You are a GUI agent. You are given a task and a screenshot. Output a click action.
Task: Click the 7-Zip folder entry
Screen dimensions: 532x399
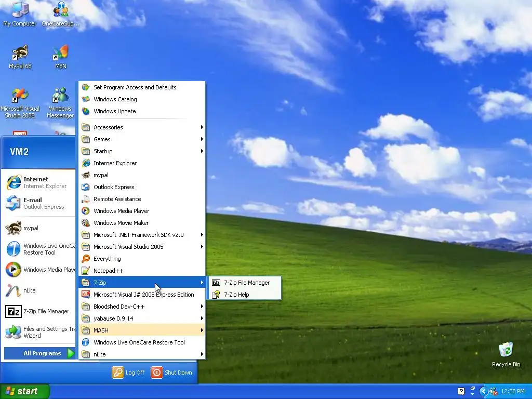(142, 282)
